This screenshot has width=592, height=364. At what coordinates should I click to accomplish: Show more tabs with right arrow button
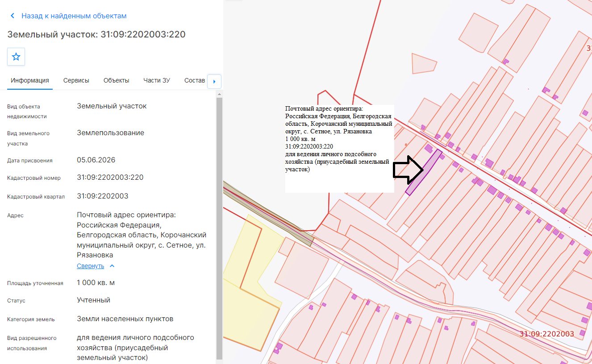[x=214, y=81]
